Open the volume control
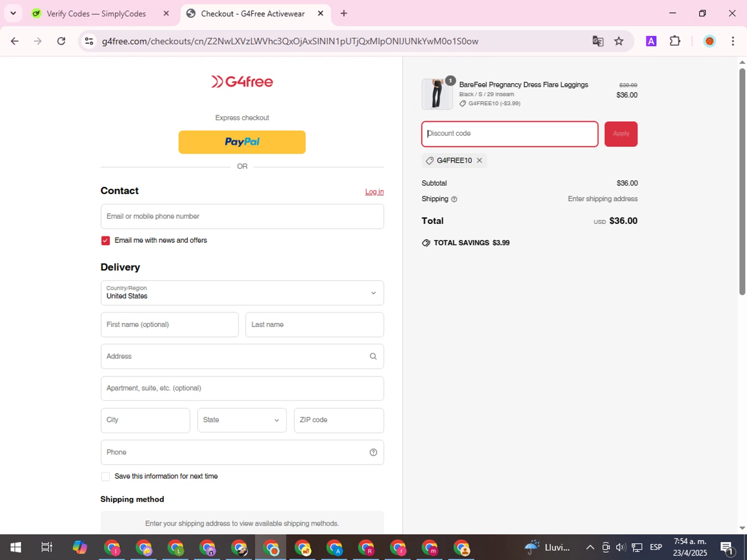747x560 pixels. point(621,548)
